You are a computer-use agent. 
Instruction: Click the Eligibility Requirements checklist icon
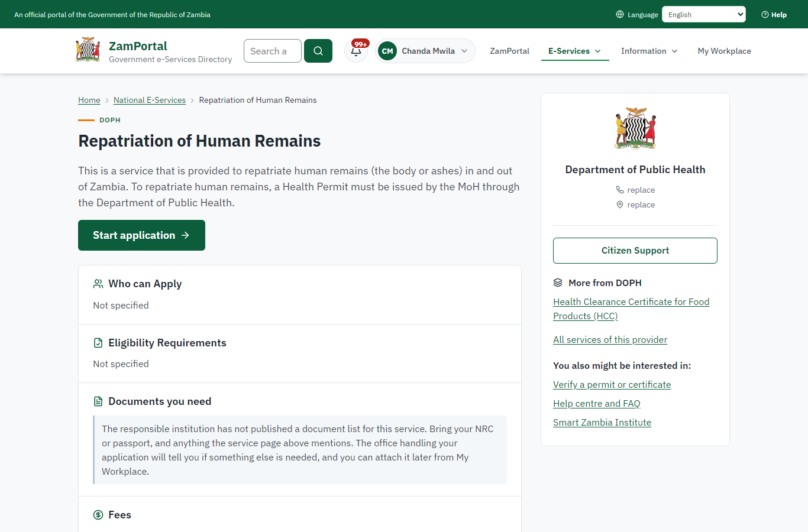pos(98,343)
